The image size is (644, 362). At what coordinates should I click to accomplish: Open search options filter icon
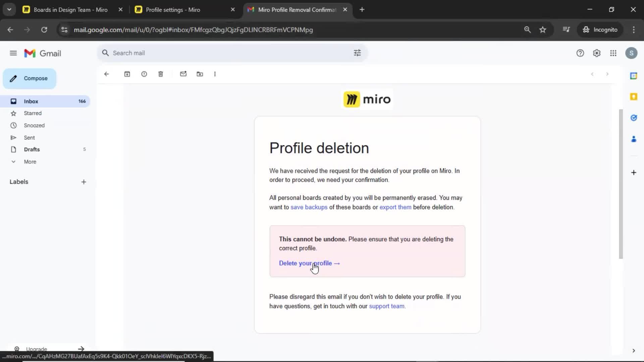pos(357,53)
